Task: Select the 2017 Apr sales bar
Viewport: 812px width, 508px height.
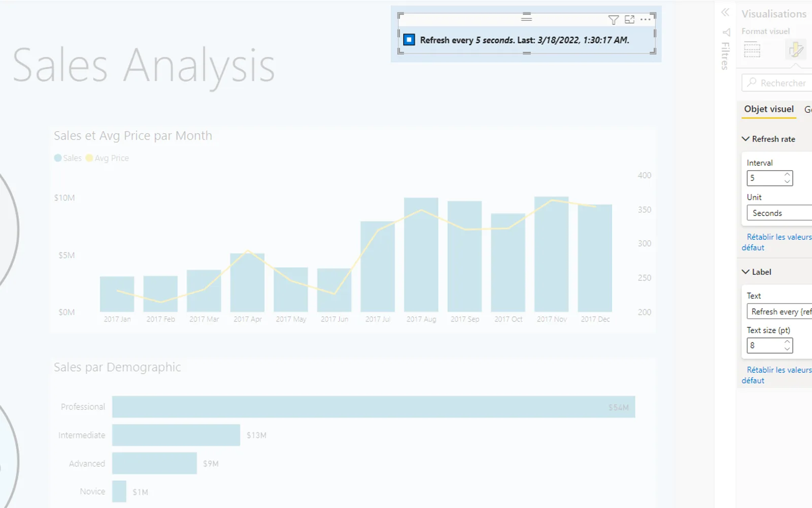Action: click(x=247, y=282)
